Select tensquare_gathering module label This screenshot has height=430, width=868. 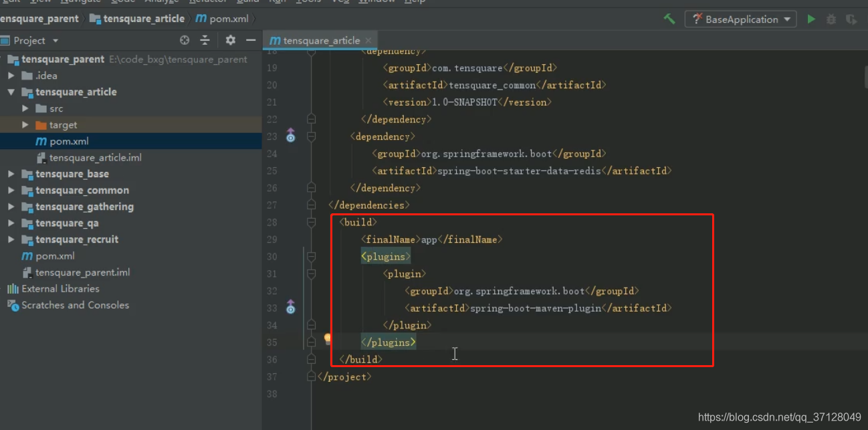pyautogui.click(x=85, y=207)
